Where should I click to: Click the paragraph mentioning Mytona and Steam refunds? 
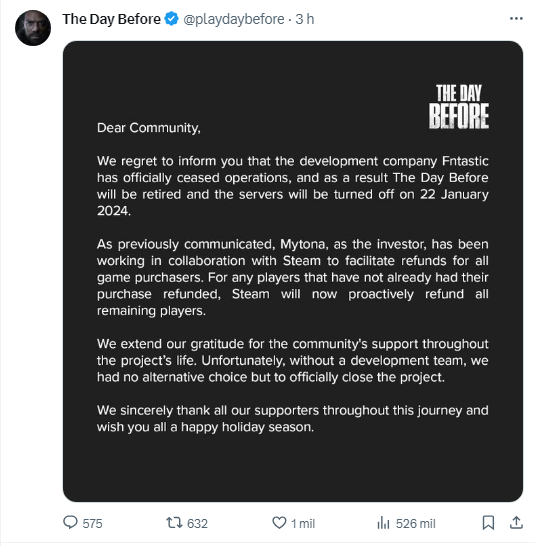pos(293,277)
